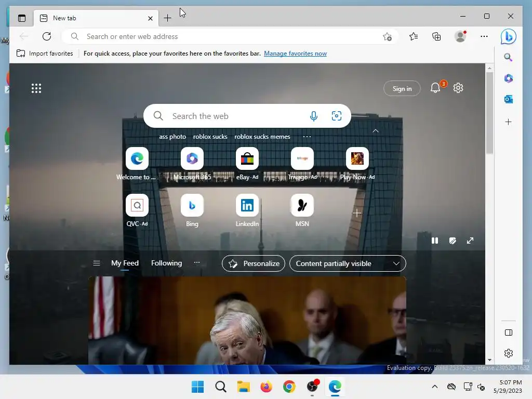Edit background image icon
Image resolution: width=532 pixels, height=399 pixels.
(x=453, y=241)
